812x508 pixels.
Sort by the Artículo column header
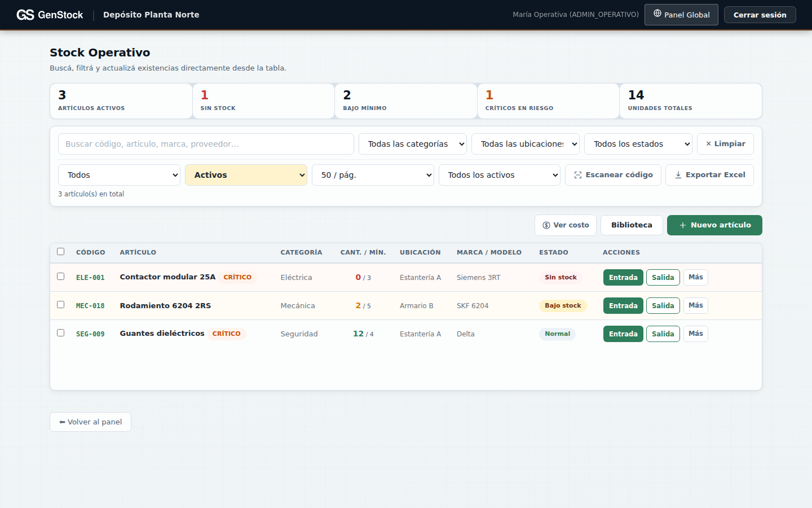[138, 252]
